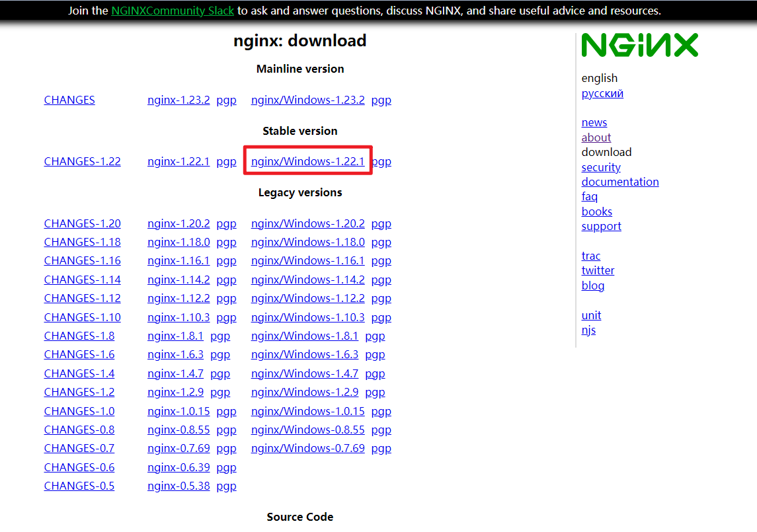Open documentation from sidebar
Viewport: 757px width, 532px height.
619,182
